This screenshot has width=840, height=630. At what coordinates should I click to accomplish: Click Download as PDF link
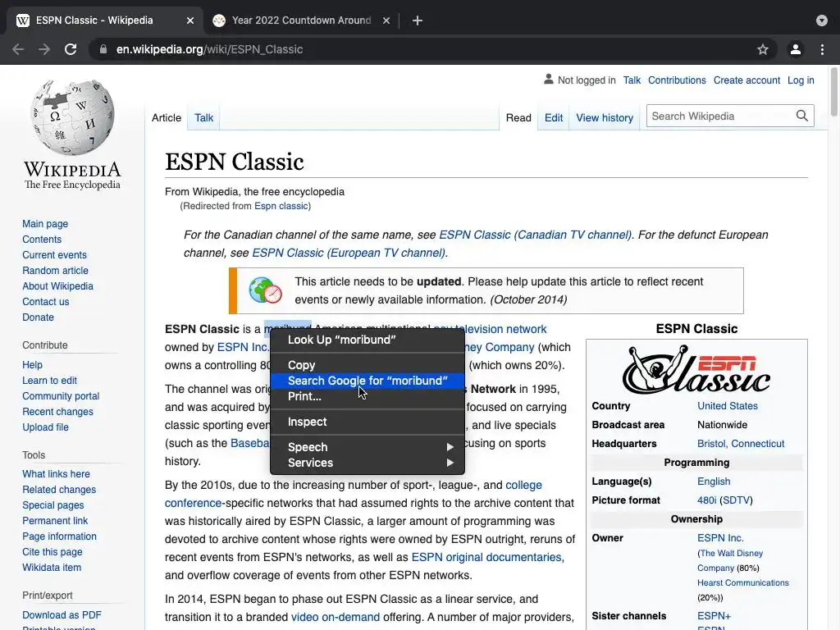62,615
